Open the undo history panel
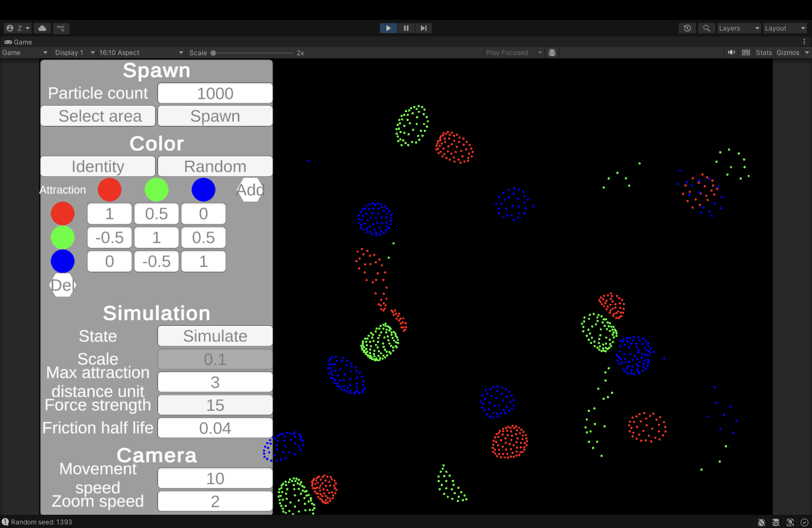The width and height of the screenshot is (812, 528). pos(687,28)
